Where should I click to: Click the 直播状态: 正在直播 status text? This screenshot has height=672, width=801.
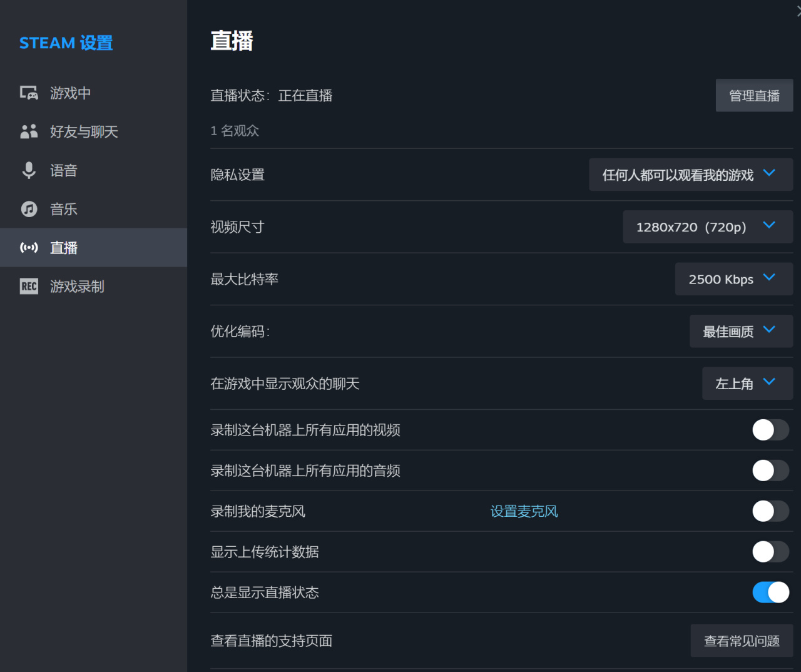coord(272,96)
